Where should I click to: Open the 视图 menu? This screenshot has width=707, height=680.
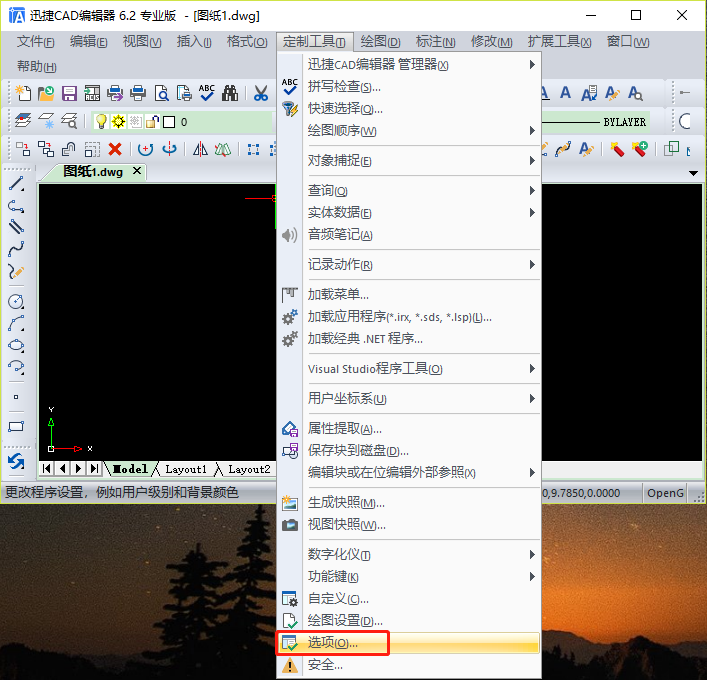tap(142, 42)
